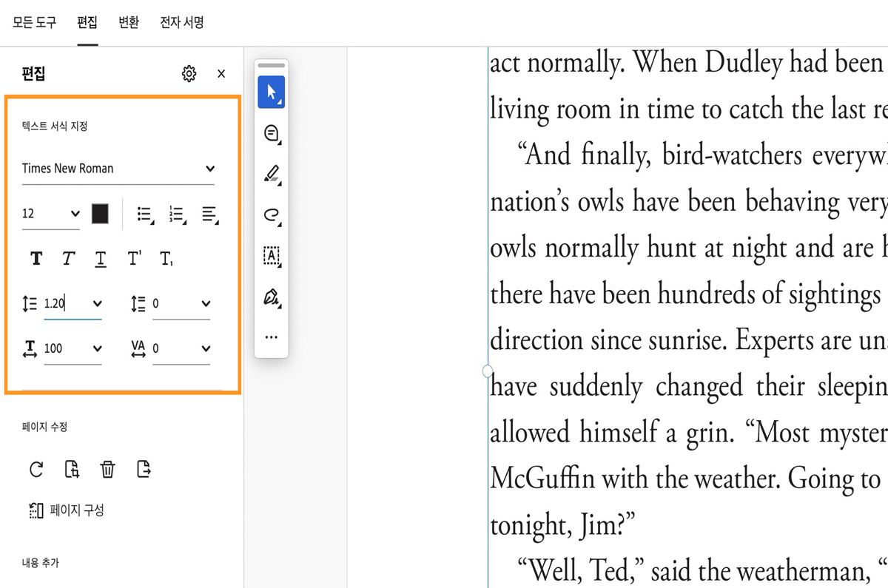The width and height of the screenshot is (888, 588).
Task: Select the text box tool
Action: [x=271, y=256]
